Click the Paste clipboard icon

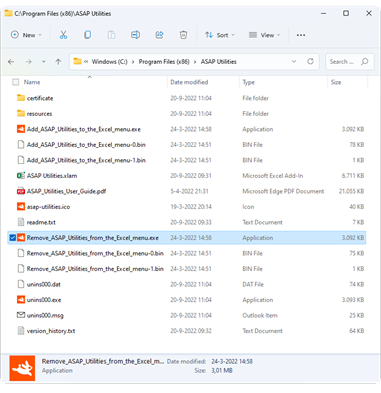pos(111,35)
